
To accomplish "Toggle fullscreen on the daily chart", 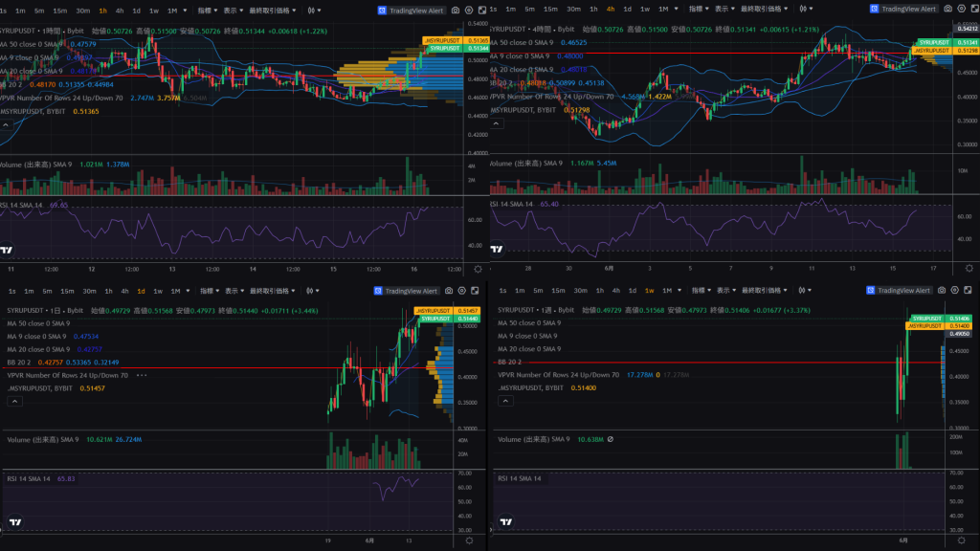I will (x=475, y=291).
